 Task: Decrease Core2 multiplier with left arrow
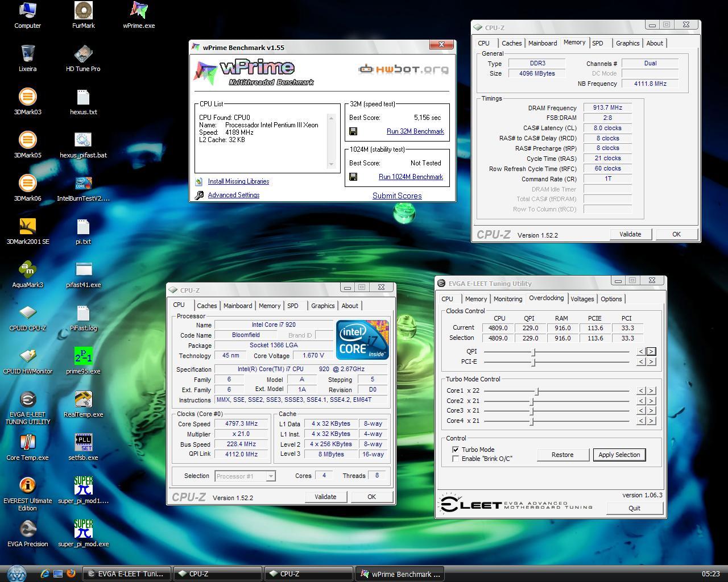click(x=641, y=401)
